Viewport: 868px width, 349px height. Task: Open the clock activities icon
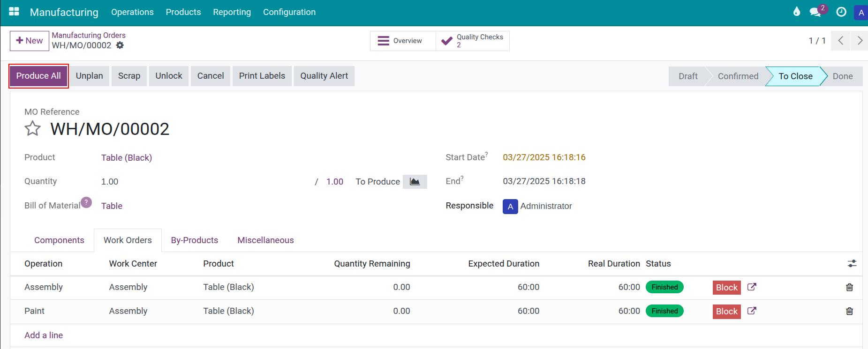click(x=841, y=12)
